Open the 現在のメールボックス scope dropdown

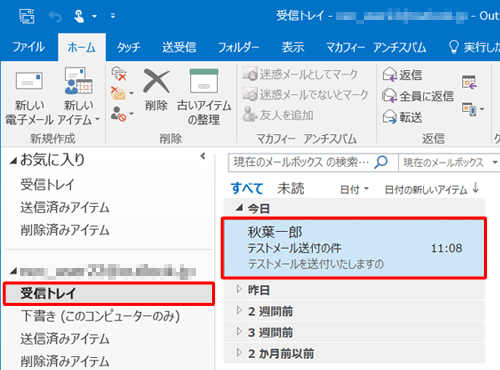pyautogui.click(x=449, y=162)
